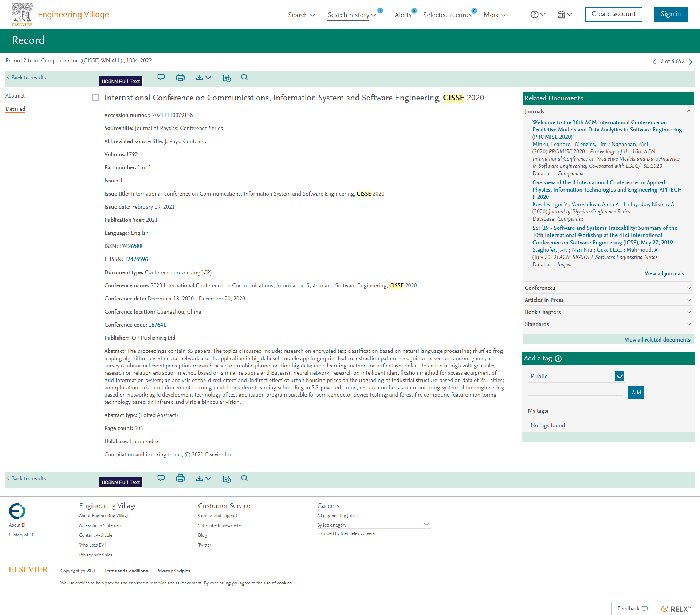Open the help question mark icon
The width and height of the screenshot is (700, 615).
534,15
